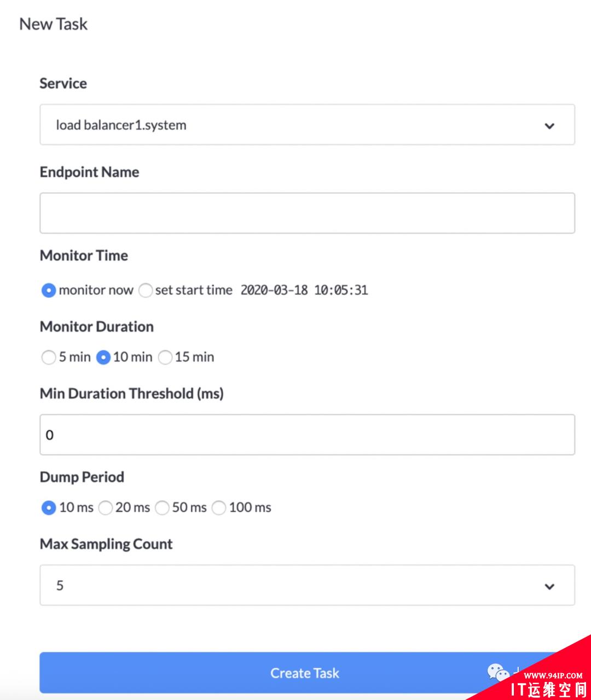Open the Service dropdown chevron
Viewport: 591px width, 700px height.
pyautogui.click(x=549, y=126)
